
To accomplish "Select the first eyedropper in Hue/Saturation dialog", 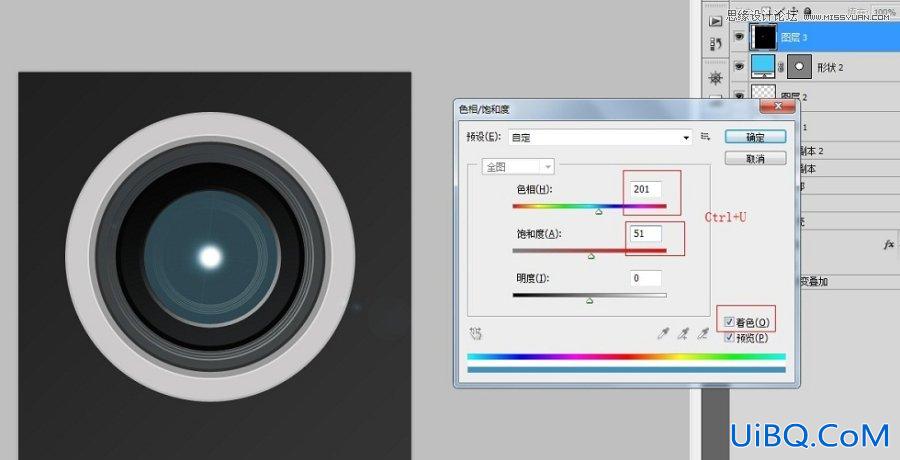I will tap(663, 334).
